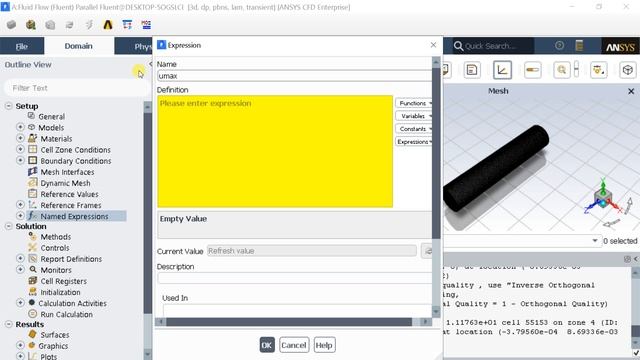Click the Initialization icon in outline
Screen dimensions: 640x360
pyautogui.click(x=32, y=292)
